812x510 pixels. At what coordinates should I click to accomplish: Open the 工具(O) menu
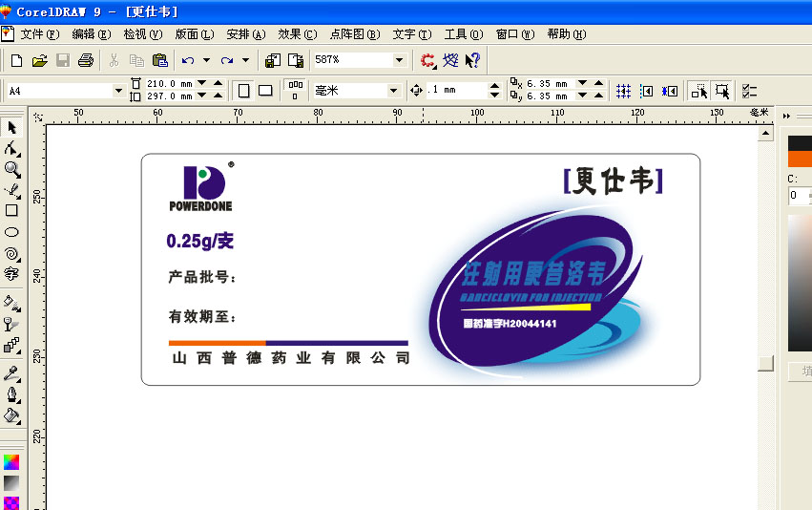point(464,34)
